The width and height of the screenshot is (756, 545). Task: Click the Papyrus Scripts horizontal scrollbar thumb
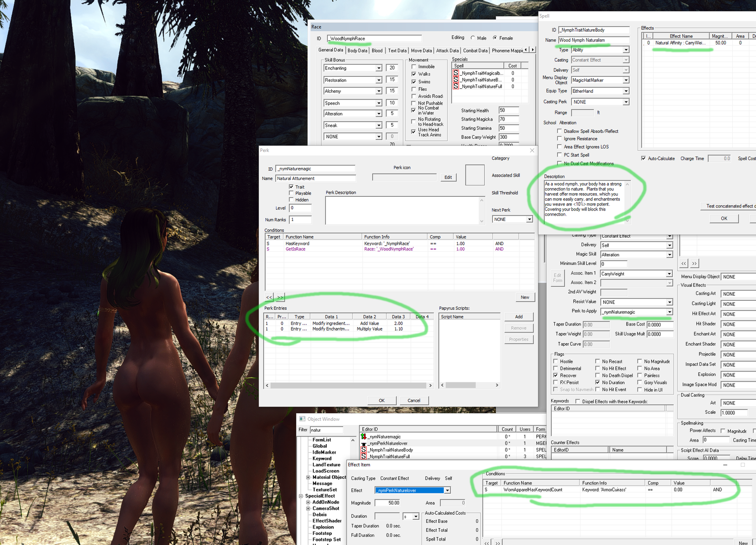(x=461, y=385)
